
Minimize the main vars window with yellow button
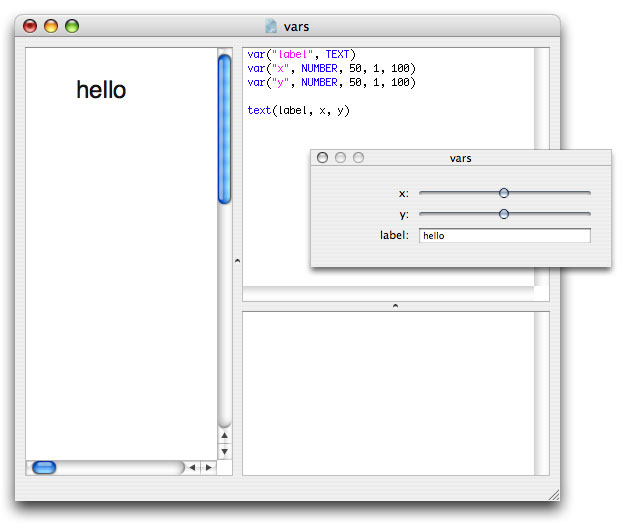[51, 26]
